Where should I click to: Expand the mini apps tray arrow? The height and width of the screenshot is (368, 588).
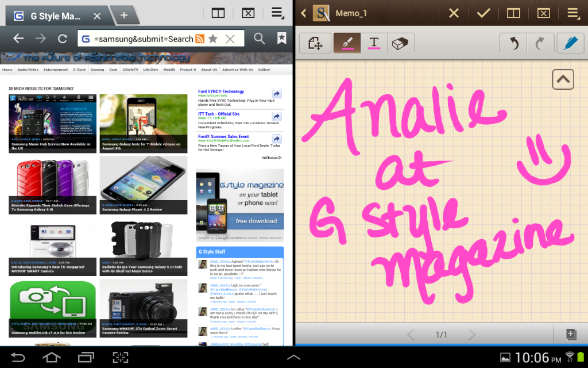(x=293, y=357)
